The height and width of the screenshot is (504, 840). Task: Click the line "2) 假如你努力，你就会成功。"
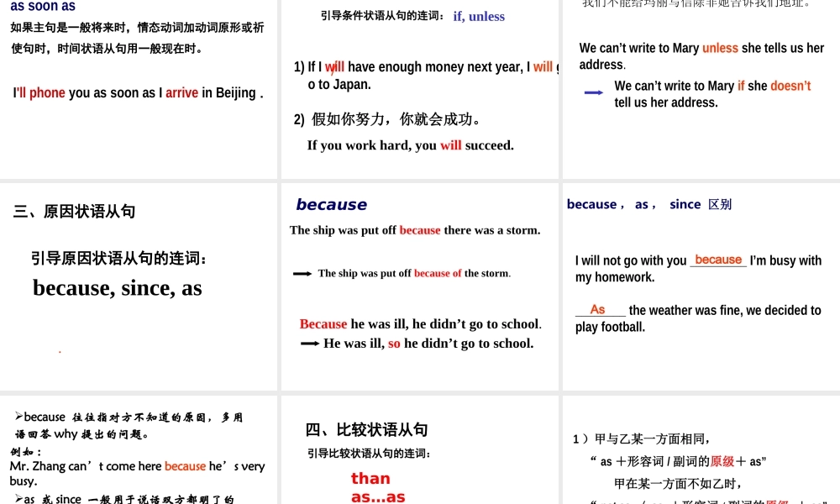click(386, 119)
